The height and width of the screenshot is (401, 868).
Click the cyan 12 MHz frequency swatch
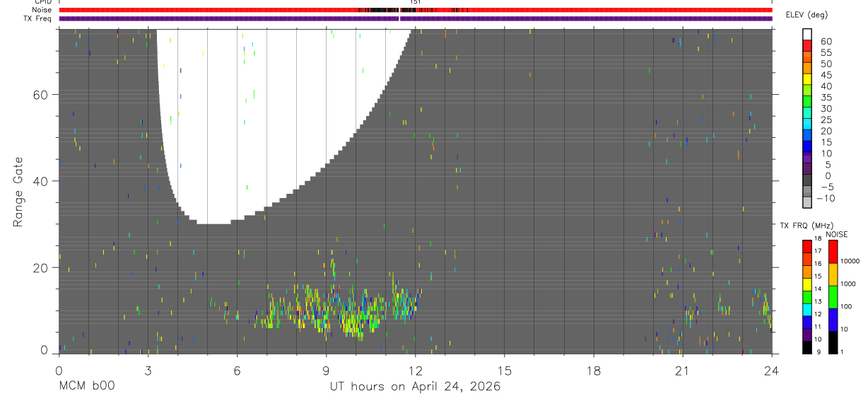pyautogui.click(x=807, y=312)
